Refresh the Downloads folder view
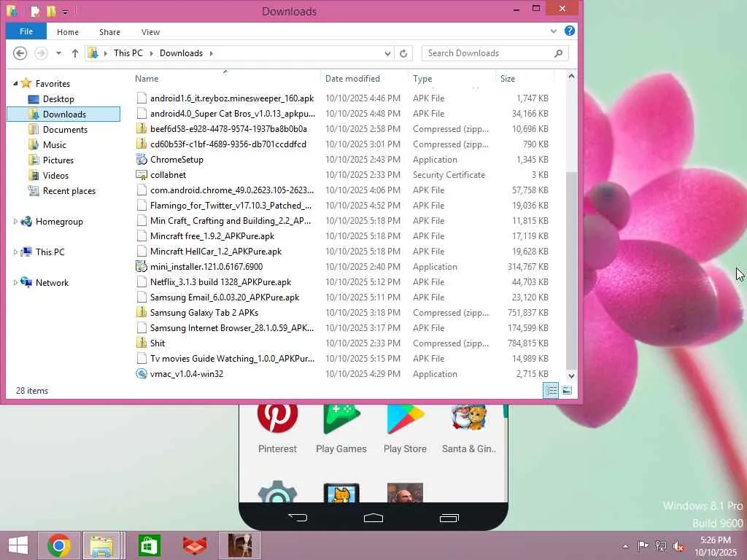 (x=403, y=53)
